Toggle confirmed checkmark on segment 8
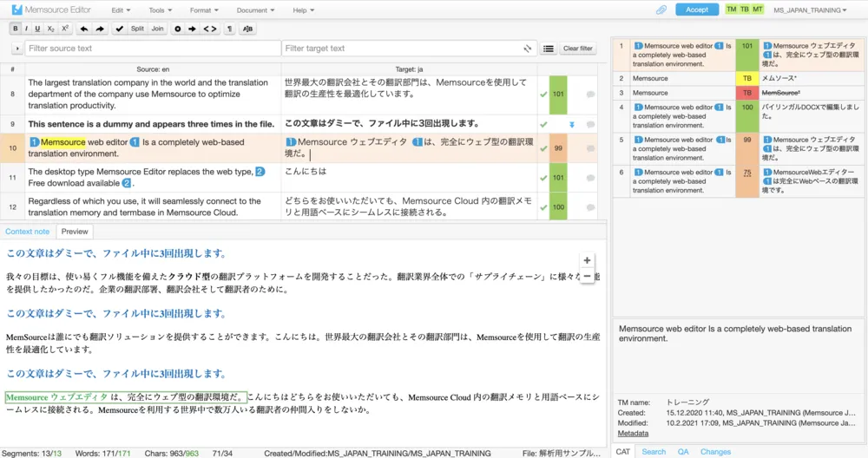Screen dimensions: 868x458 [x=543, y=95]
